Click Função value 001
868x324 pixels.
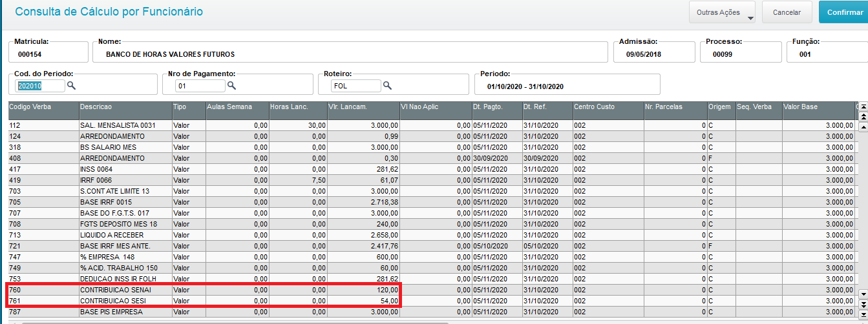coord(805,55)
